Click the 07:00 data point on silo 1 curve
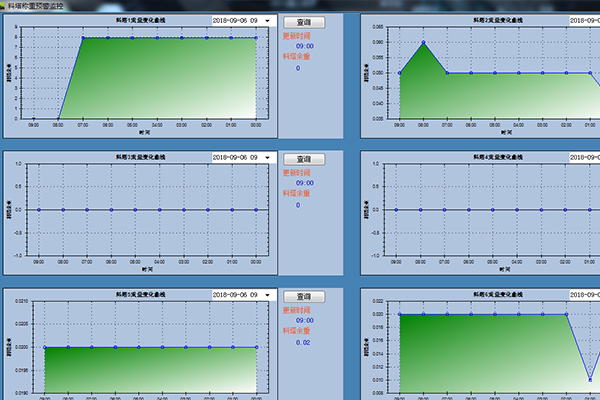Viewport: 600px width, 400px height. coord(82,38)
